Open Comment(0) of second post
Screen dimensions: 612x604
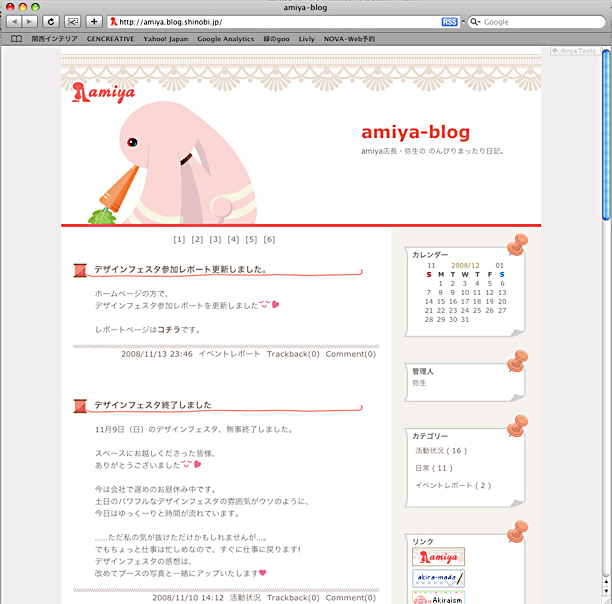(x=350, y=598)
